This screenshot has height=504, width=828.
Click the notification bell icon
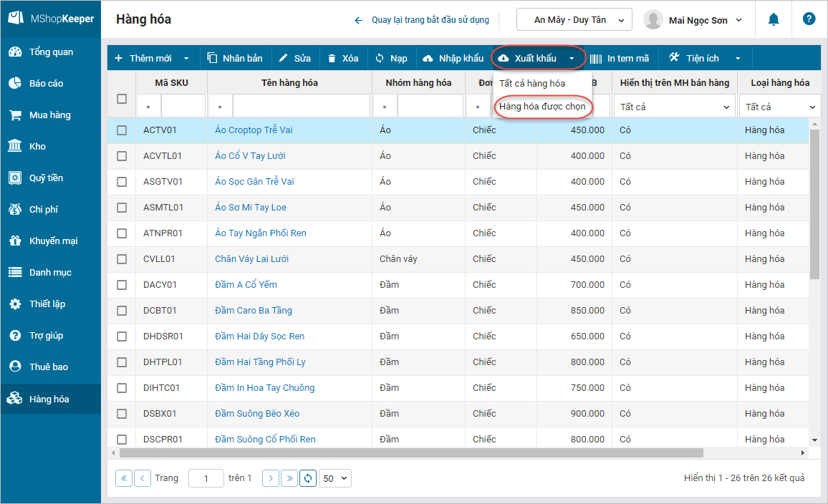(x=774, y=19)
